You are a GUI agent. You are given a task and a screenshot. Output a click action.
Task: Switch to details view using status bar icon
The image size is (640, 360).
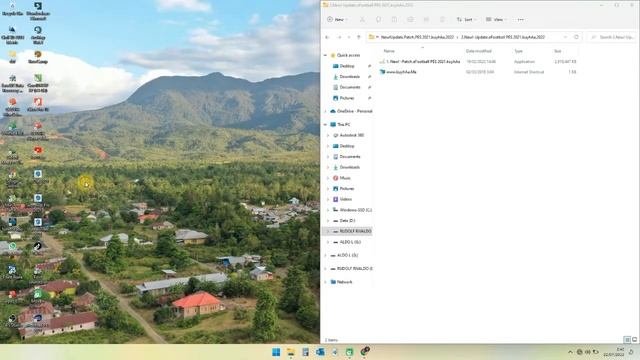(627, 340)
